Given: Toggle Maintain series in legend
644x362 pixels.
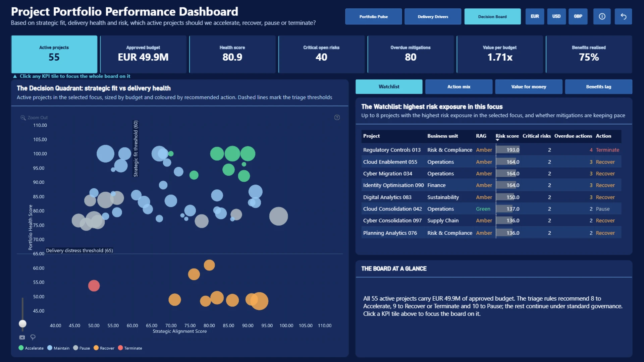Looking at the screenshot, I should click(59, 348).
